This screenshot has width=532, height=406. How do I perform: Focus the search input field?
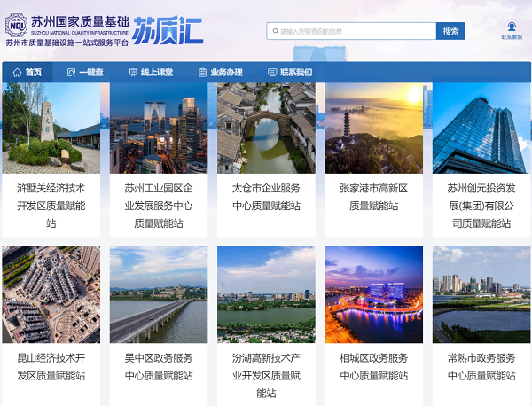(x=351, y=31)
